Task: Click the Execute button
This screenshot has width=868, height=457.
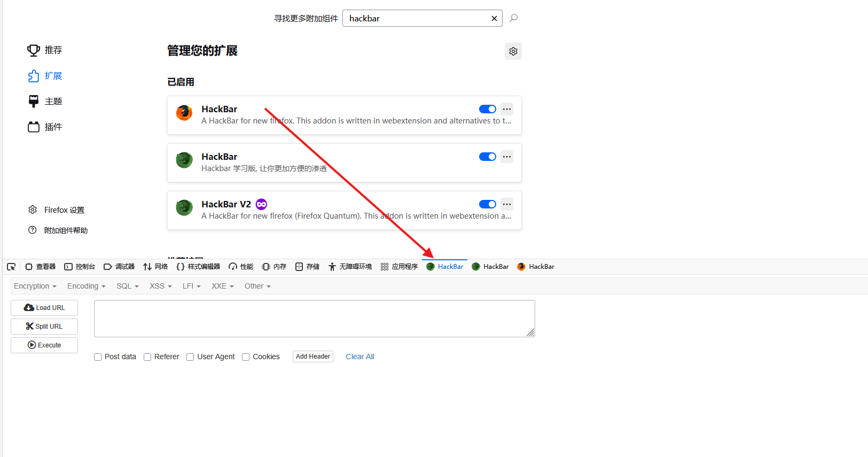Action: 44,345
